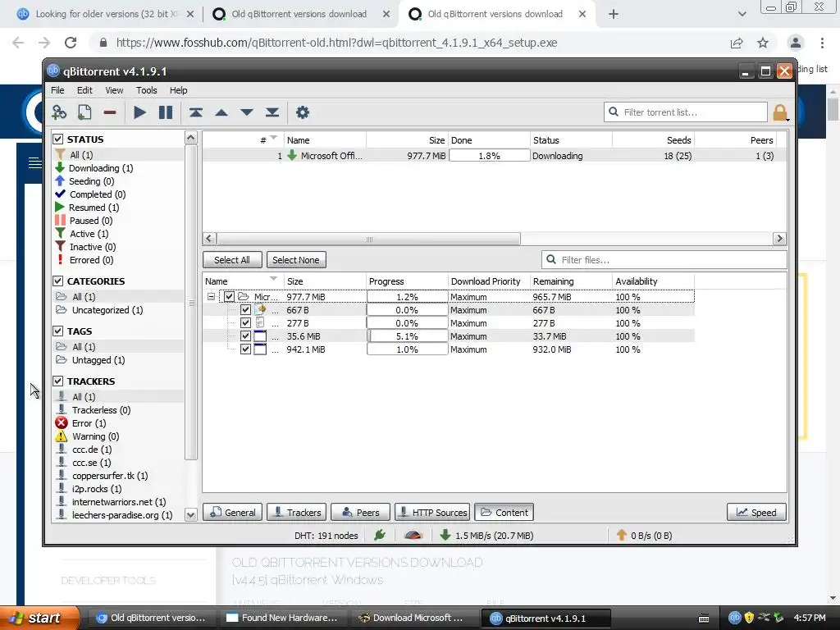Click the Add torrent link toolbar icon
This screenshot has width=840, height=630.
59,112
